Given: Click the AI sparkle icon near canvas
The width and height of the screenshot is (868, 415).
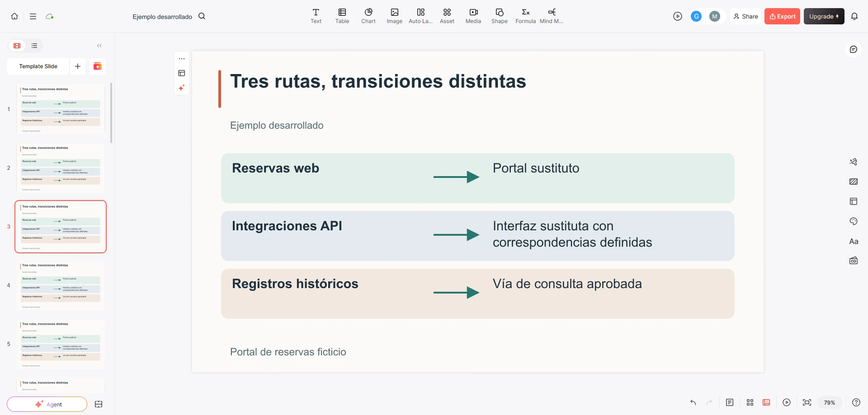Looking at the screenshot, I should (x=182, y=88).
